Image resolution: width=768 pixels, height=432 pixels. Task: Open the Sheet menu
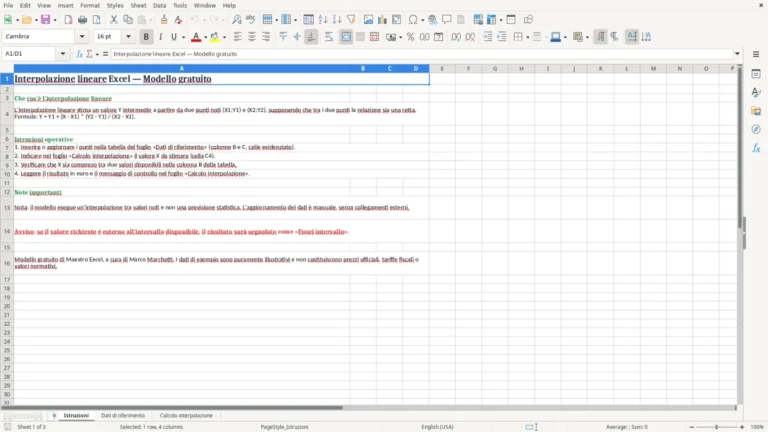point(138,5)
